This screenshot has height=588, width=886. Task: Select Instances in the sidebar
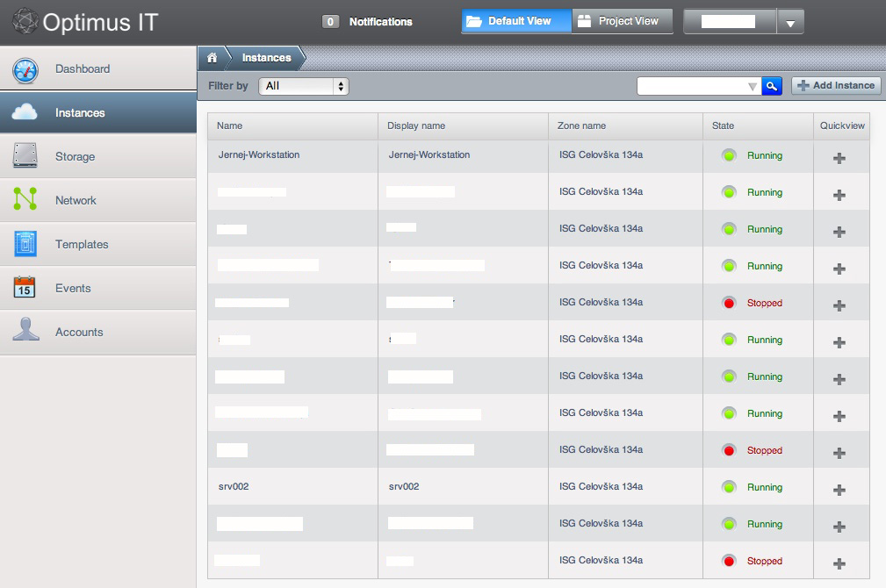tap(97, 112)
